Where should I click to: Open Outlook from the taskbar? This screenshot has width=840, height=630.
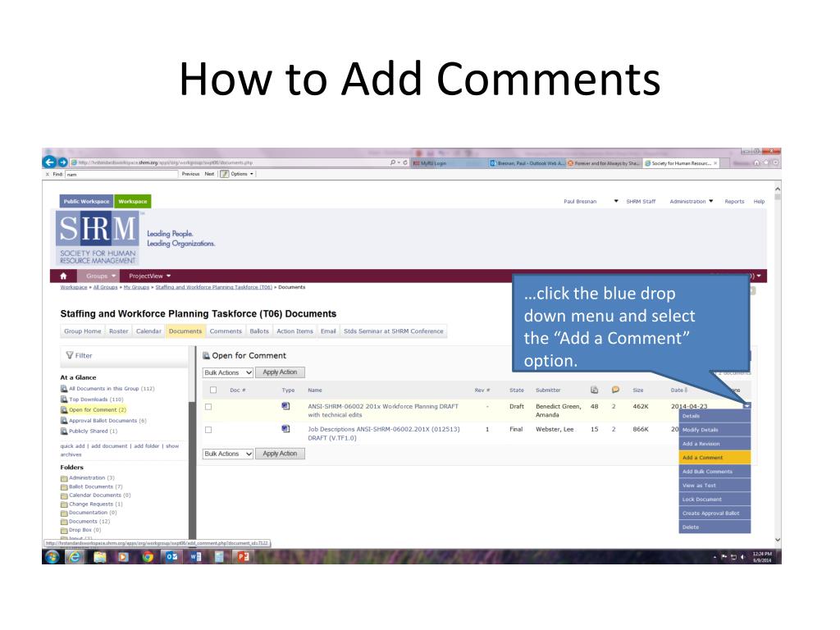tap(171, 557)
